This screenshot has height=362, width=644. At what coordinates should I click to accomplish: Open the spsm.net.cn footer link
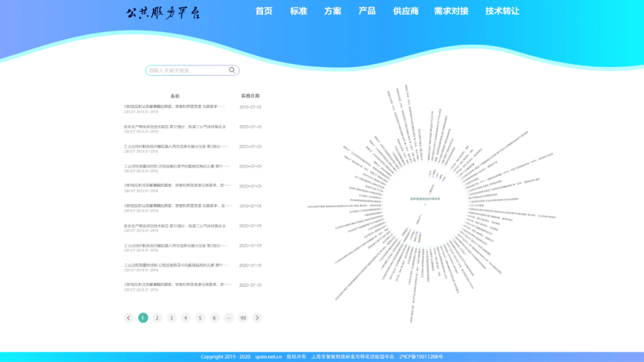point(269,357)
